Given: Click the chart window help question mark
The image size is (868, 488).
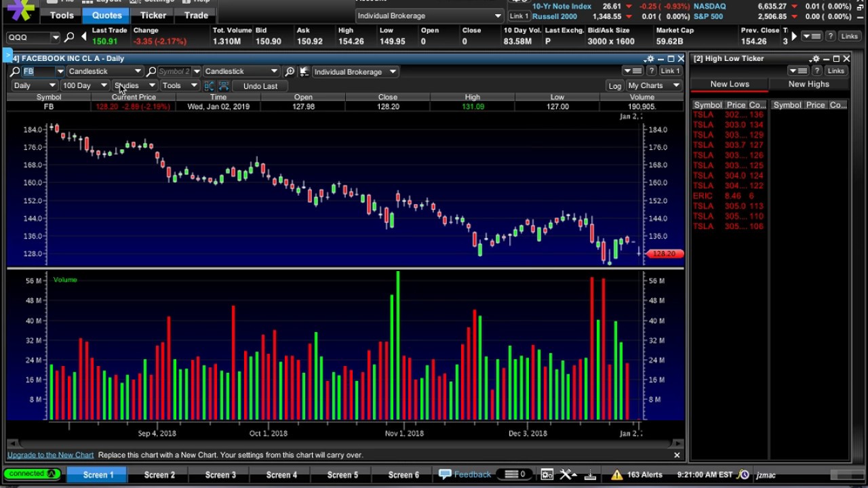Looking at the screenshot, I should [652, 71].
